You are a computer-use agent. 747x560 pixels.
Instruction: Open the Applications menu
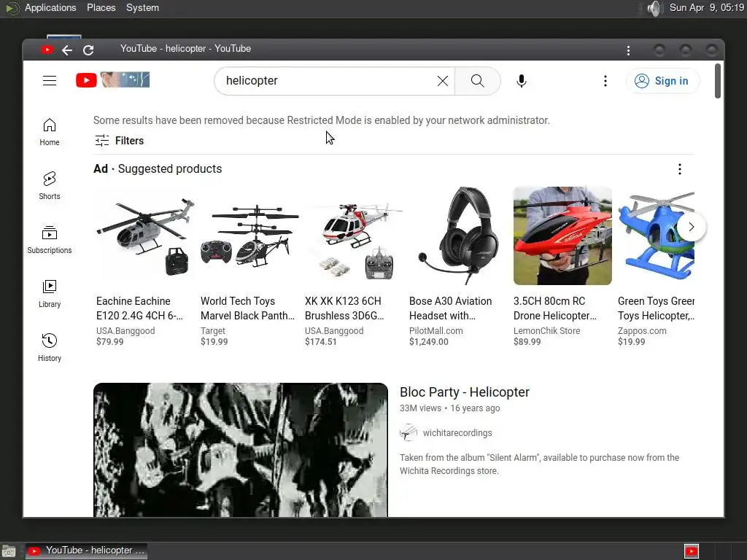coord(50,7)
